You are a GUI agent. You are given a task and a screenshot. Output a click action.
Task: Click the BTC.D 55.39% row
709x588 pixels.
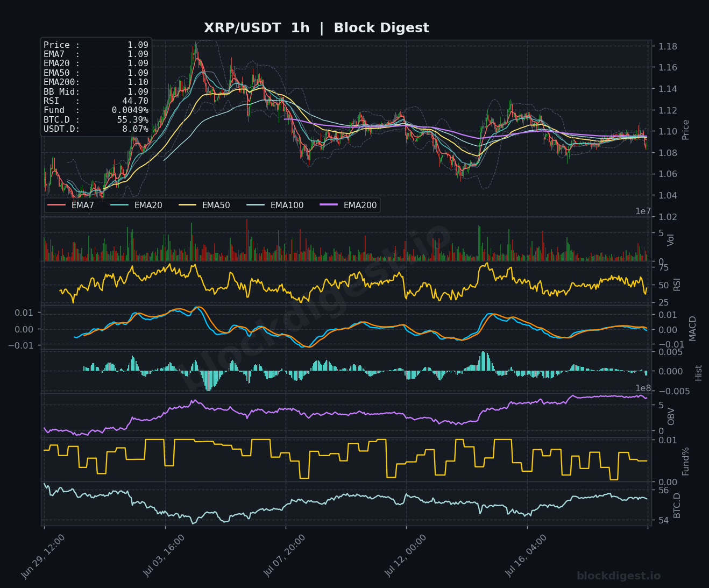tap(96, 119)
